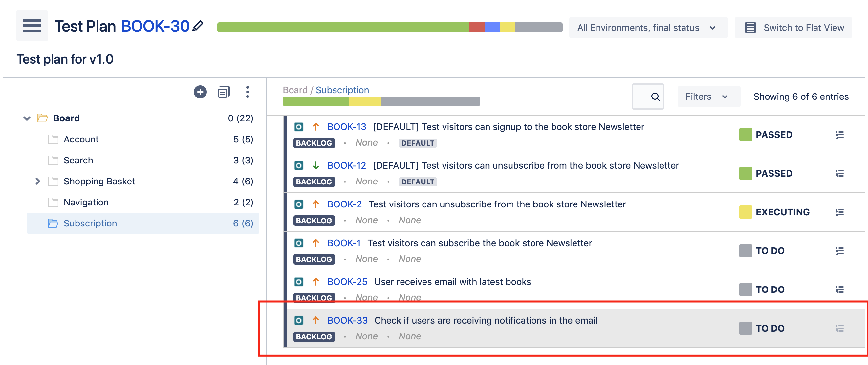Open the three-dot folder options menu
Screen dimensions: 868x365
coord(247,92)
